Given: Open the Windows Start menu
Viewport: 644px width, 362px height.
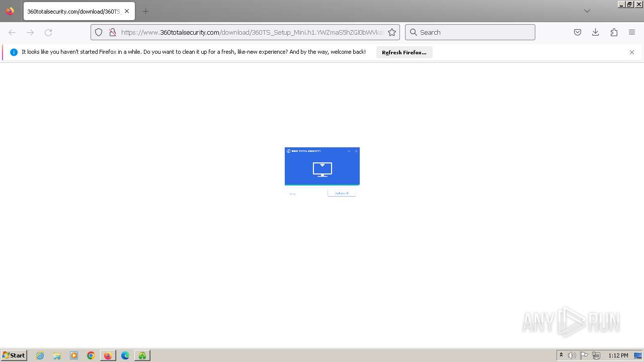Looking at the screenshot, I should click(14, 355).
